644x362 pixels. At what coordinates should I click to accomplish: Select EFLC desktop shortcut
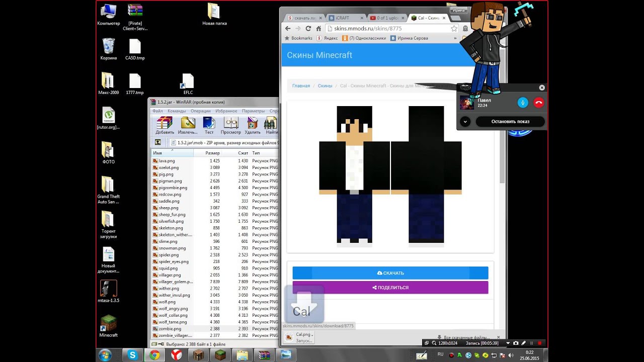point(188,84)
